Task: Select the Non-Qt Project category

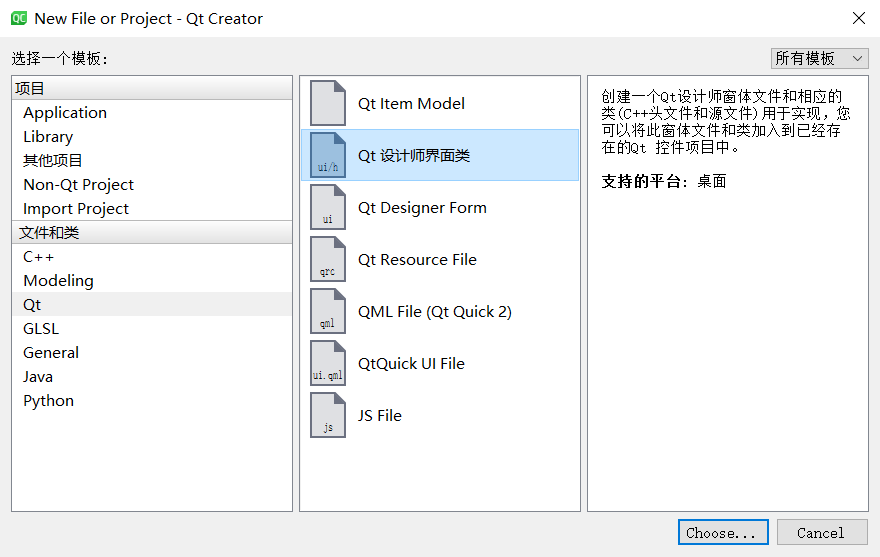Action: click(152, 185)
